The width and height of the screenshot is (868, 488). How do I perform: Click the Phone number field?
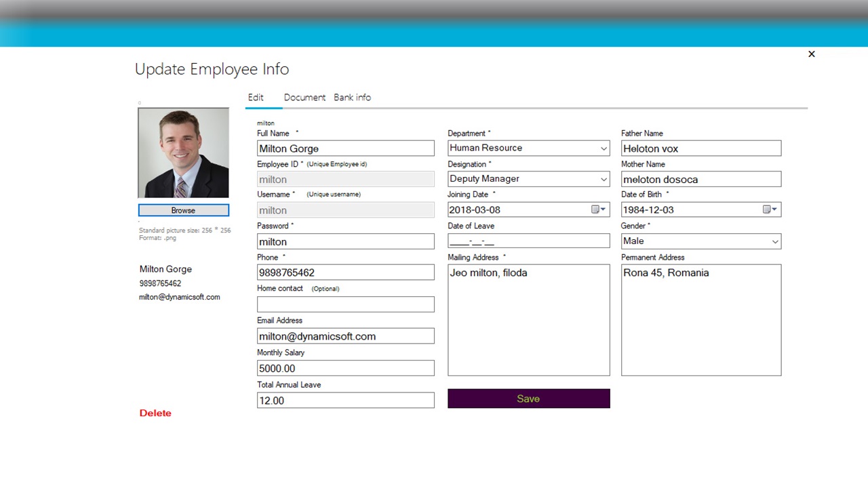[x=345, y=272]
